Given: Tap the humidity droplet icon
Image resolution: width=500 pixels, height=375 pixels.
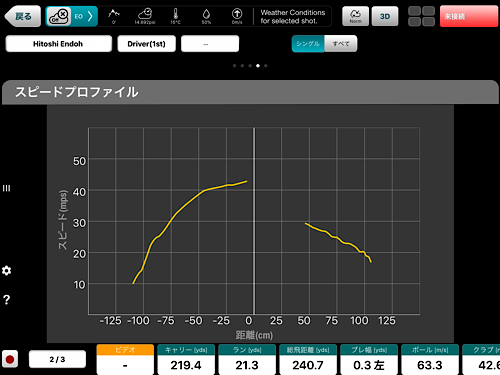Looking at the screenshot, I should 206,15.
